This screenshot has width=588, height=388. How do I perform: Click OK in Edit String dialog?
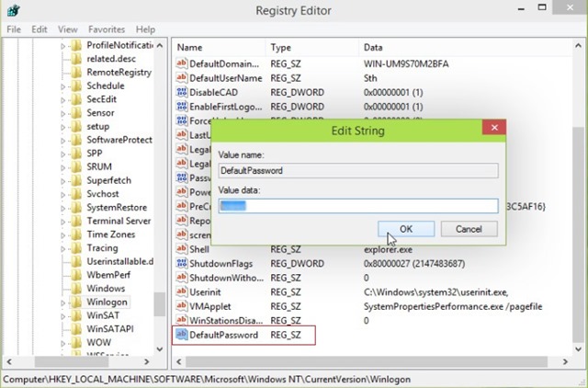[406, 229]
